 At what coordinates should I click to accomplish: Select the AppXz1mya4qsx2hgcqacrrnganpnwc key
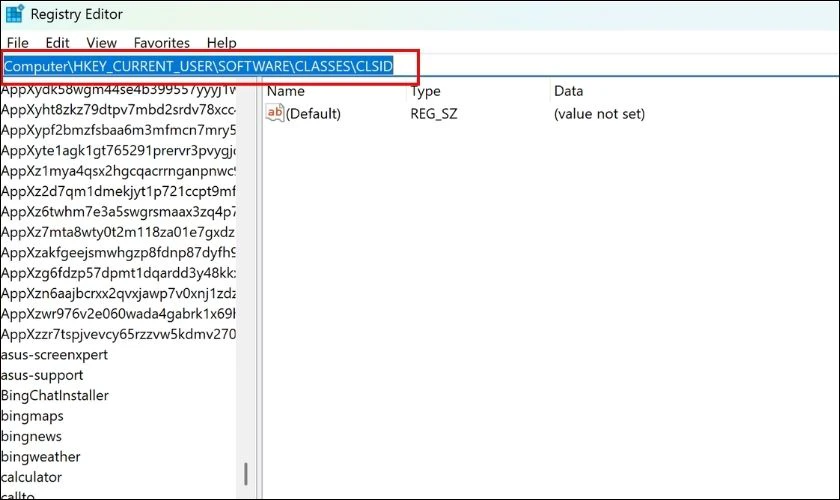(x=118, y=171)
